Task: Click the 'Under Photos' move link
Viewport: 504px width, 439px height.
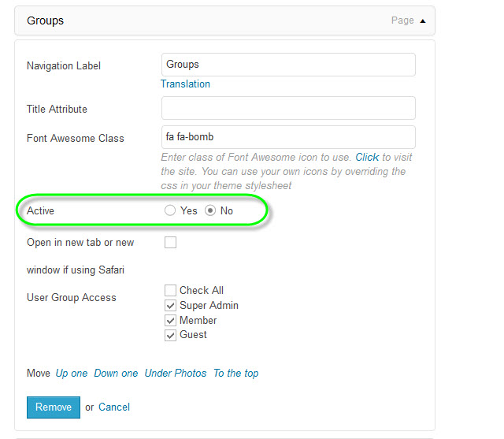Action: tap(175, 374)
